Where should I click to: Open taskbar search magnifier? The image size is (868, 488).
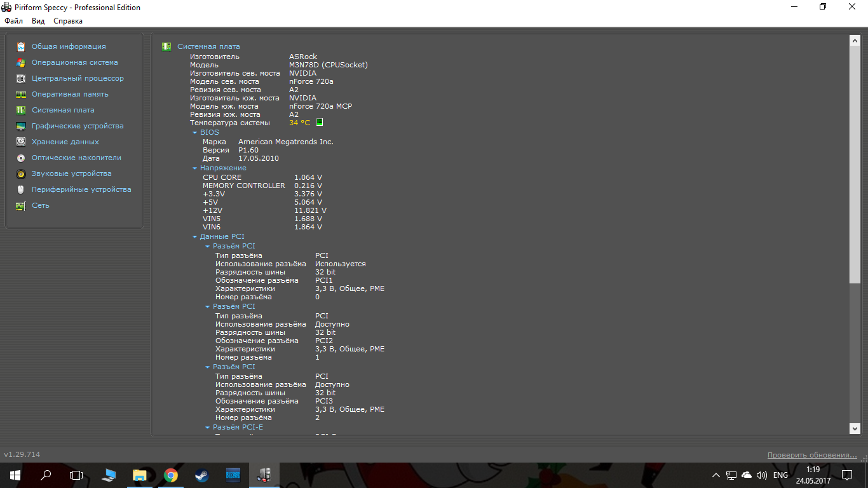tap(46, 475)
